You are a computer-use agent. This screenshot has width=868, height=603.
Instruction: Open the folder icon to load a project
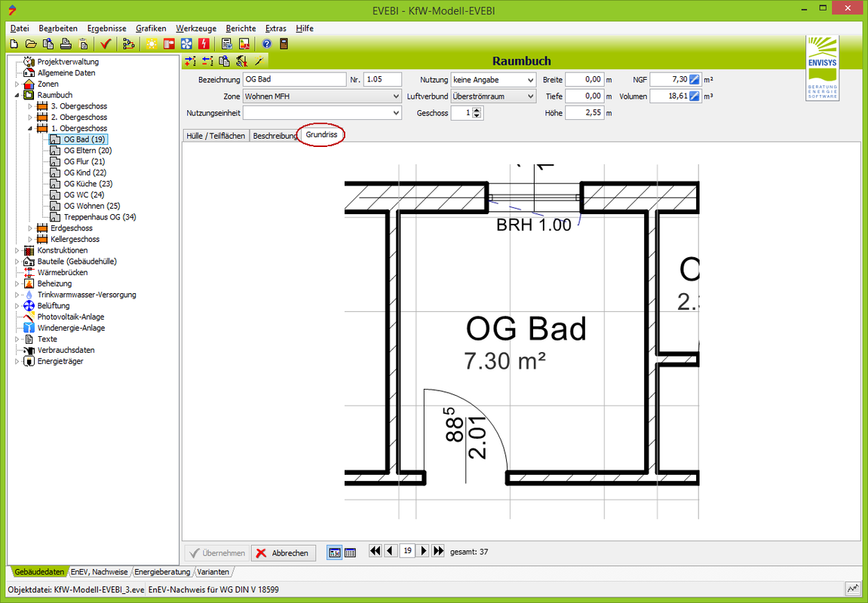click(x=31, y=44)
